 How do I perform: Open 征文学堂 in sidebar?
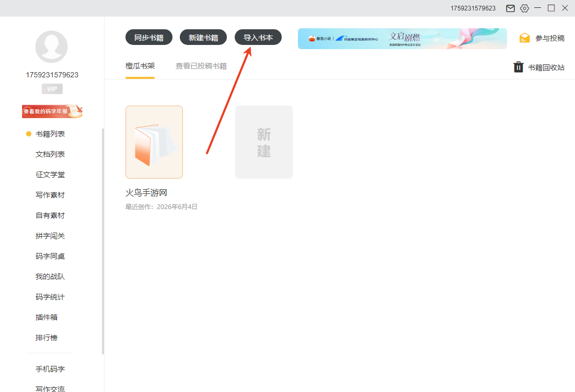[50, 175]
